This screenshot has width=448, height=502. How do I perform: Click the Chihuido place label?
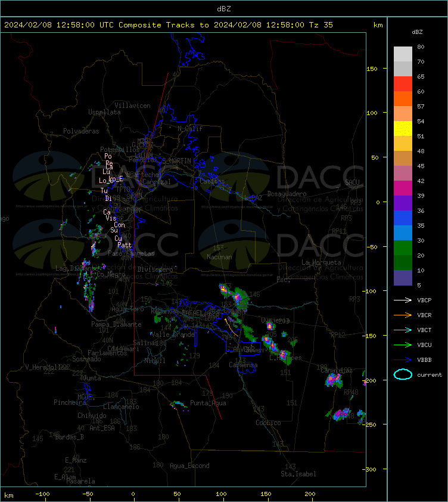[x=92, y=415]
